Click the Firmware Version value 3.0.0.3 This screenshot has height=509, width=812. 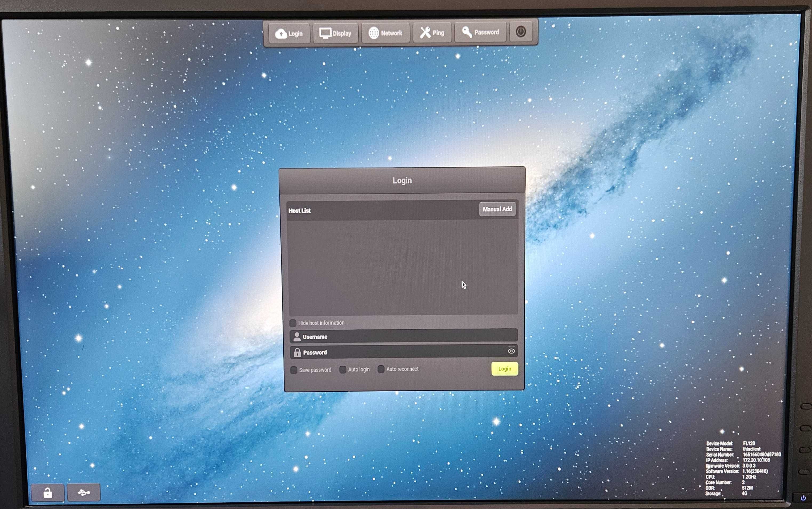click(749, 466)
